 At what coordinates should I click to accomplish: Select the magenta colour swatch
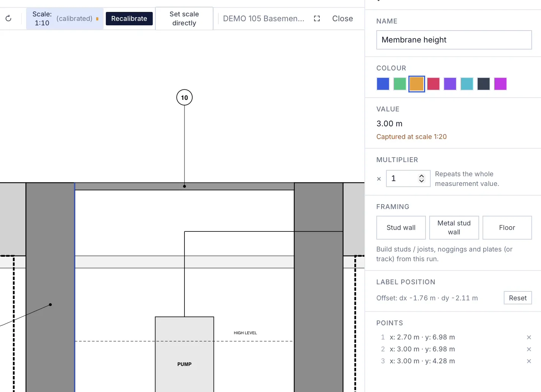pos(500,84)
